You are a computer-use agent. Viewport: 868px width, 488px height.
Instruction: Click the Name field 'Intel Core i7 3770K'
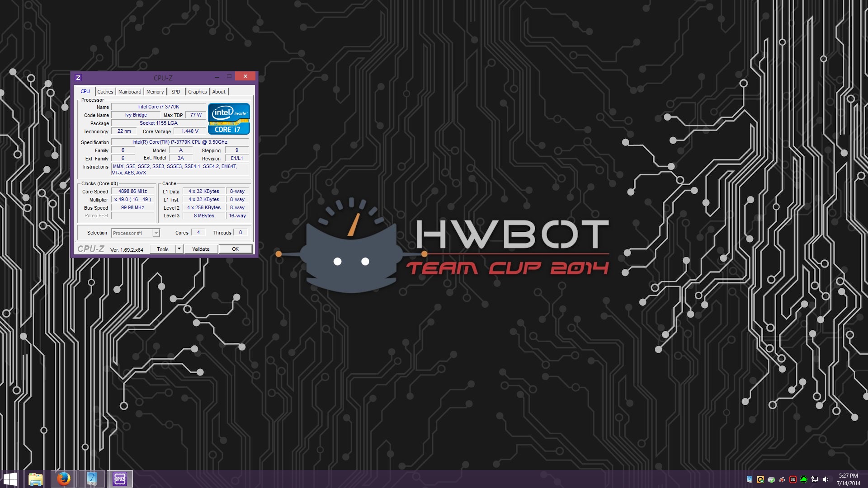(x=159, y=107)
